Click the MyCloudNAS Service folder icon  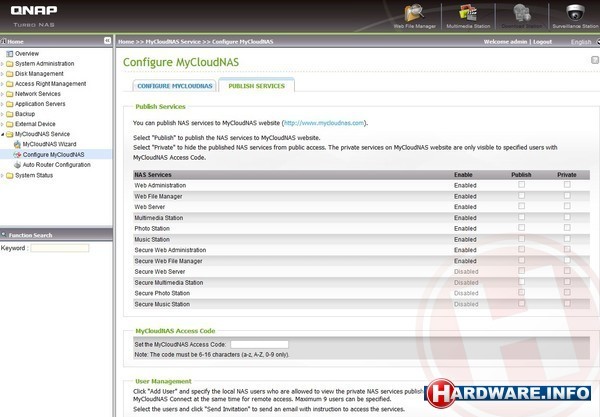click(10, 134)
